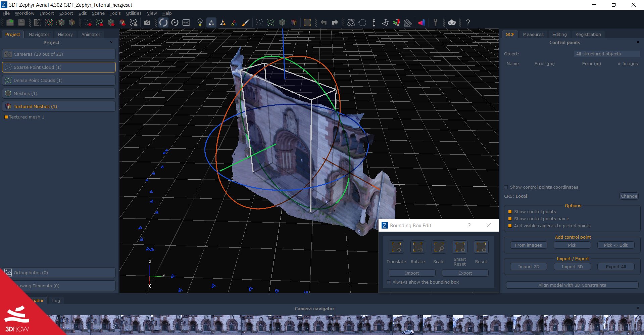Viewport: 644px width, 335px height.
Task: Click the mask icon in toolbar
Action: coord(452,22)
